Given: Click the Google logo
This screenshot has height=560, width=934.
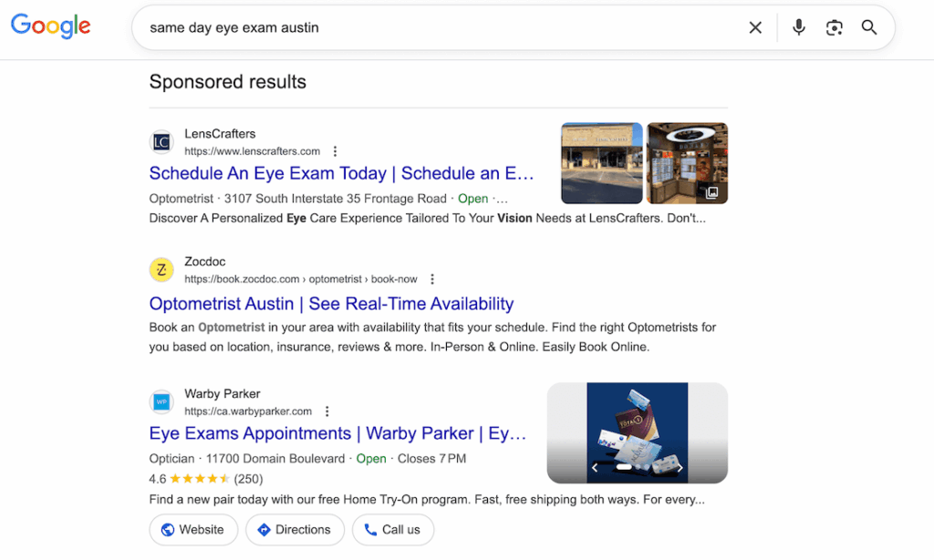Looking at the screenshot, I should [x=50, y=26].
